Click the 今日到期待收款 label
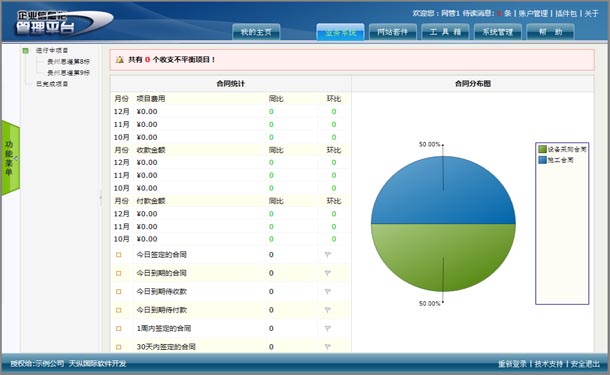Screen dimensions: 610x375 point(161,291)
